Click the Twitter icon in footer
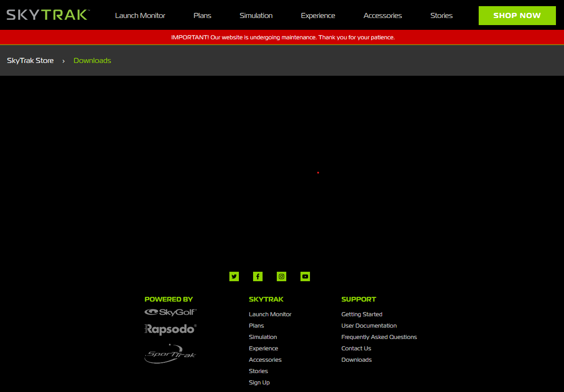The height and width of the screenshot is (392, 564). point(234,276)
